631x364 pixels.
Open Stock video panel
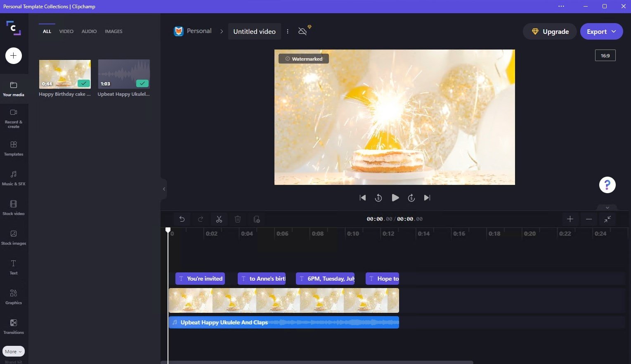[14, 208]
